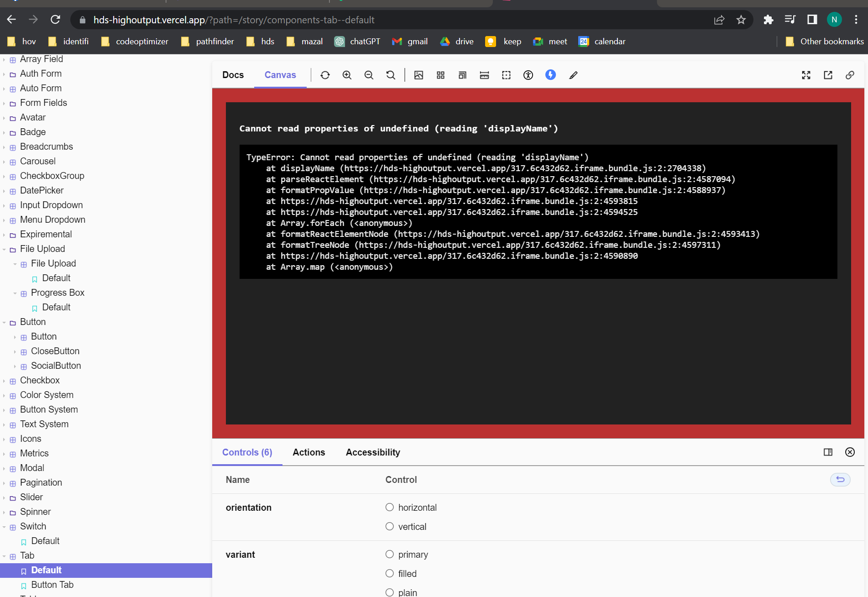
Task: Switch to the Canvas tab
Action: click(280, 75)
